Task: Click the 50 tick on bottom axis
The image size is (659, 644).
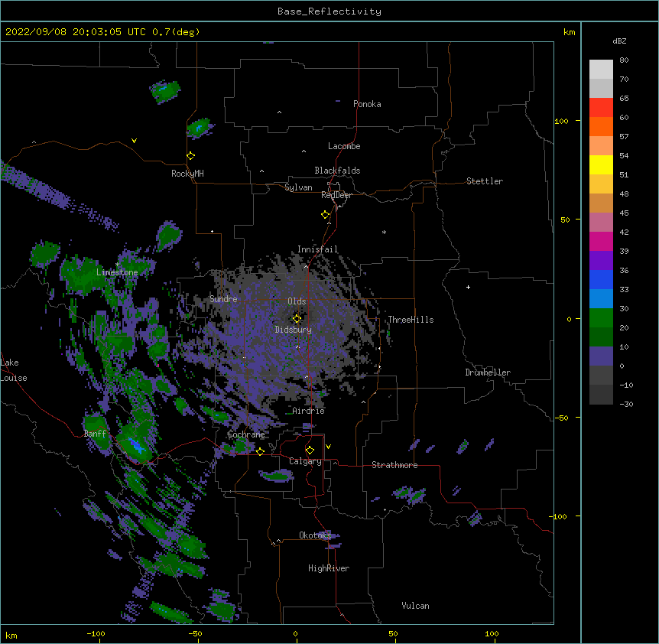Action: coord(393,633)
